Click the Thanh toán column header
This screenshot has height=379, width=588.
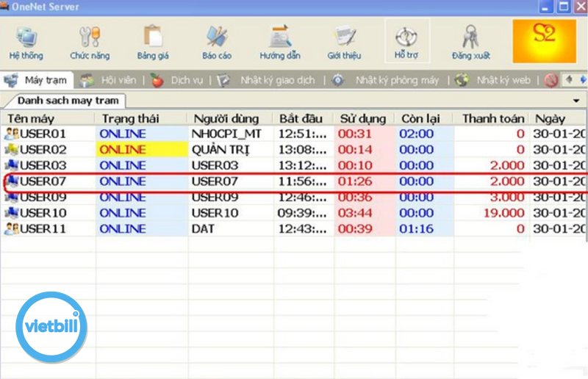click(492, 118)
